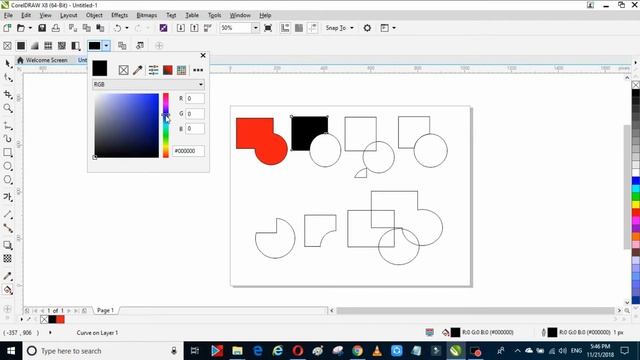Open the File menu
Viewport: 640px width, 360px height.
(x=8, y=15)
